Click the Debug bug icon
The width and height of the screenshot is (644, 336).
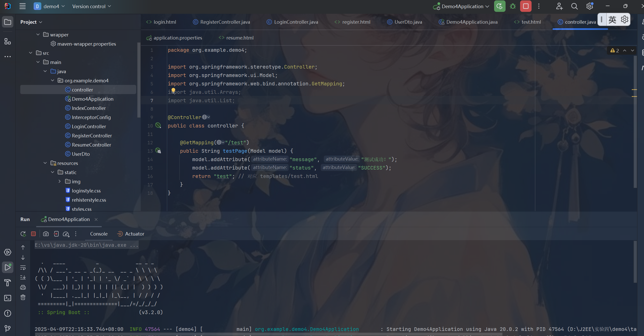point(512,6)
